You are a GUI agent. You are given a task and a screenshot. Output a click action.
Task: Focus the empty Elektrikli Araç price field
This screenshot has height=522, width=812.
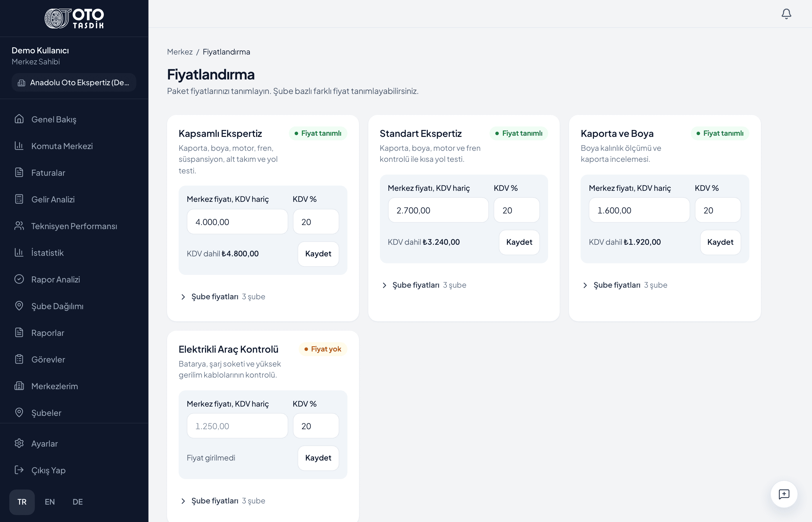point(237,426)
